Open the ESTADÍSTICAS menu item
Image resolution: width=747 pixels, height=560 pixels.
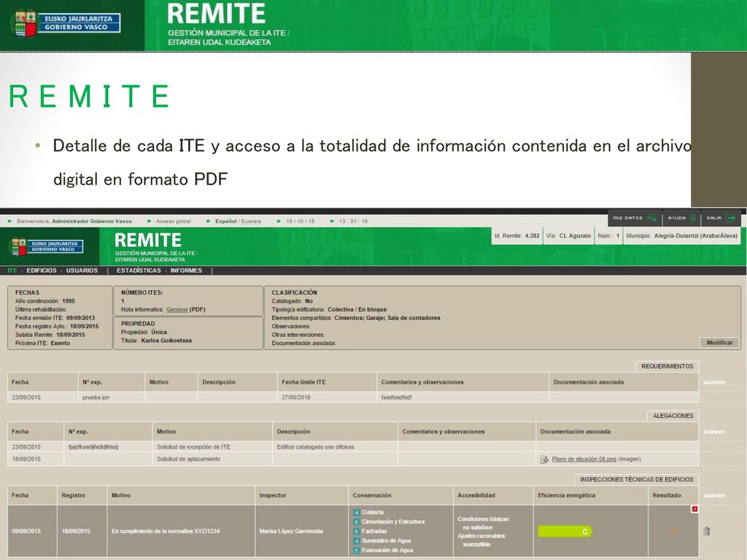click(x=139, y=271)
